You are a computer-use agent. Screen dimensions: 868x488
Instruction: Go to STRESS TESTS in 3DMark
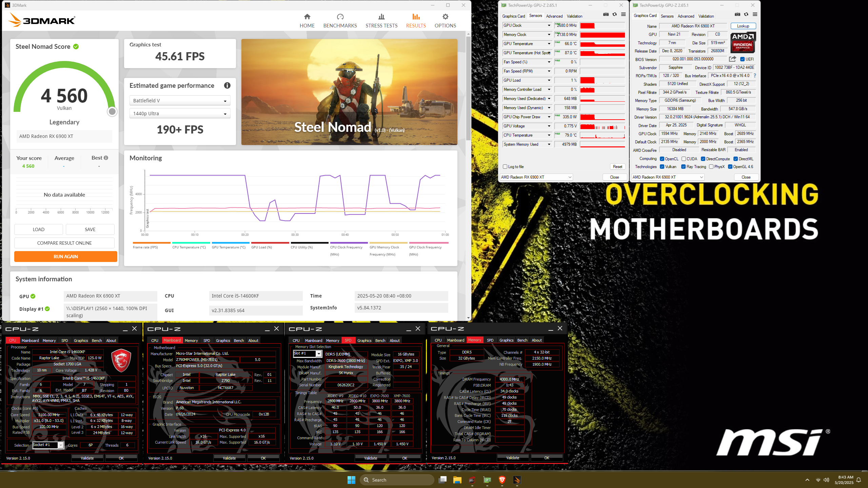[x=381, y=21]
